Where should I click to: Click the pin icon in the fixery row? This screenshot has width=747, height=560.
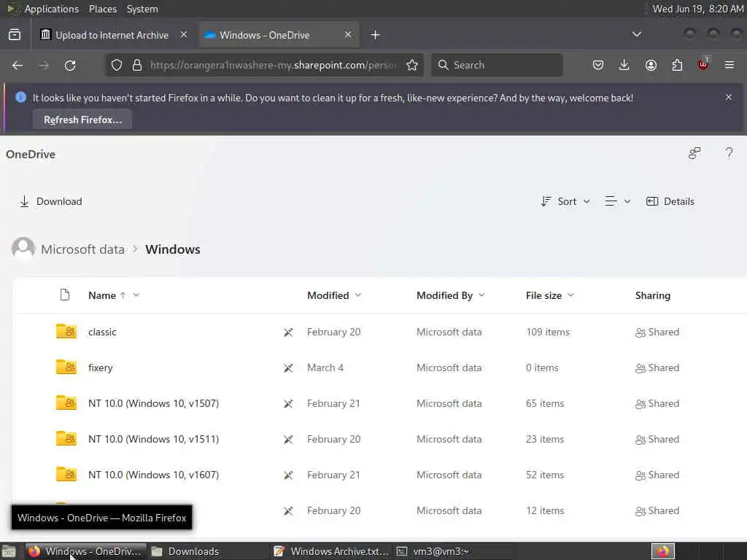pyautogui.click(x=288, y=367)
